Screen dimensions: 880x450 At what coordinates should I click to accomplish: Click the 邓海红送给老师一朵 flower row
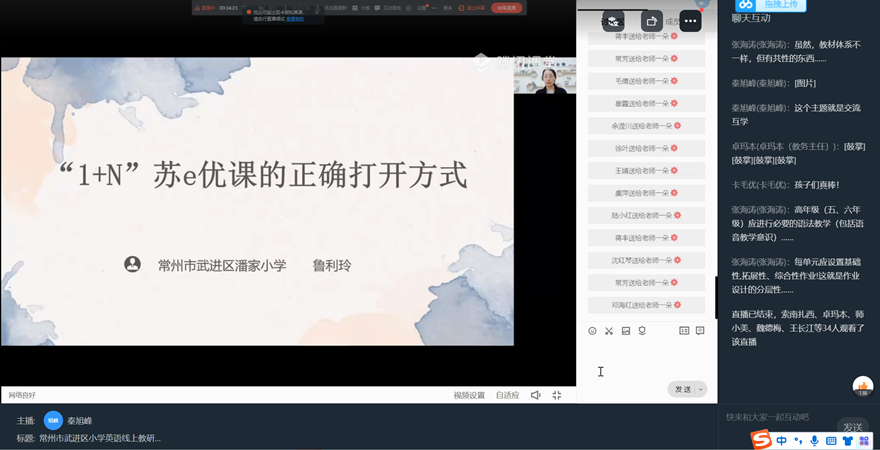point(646,305)
